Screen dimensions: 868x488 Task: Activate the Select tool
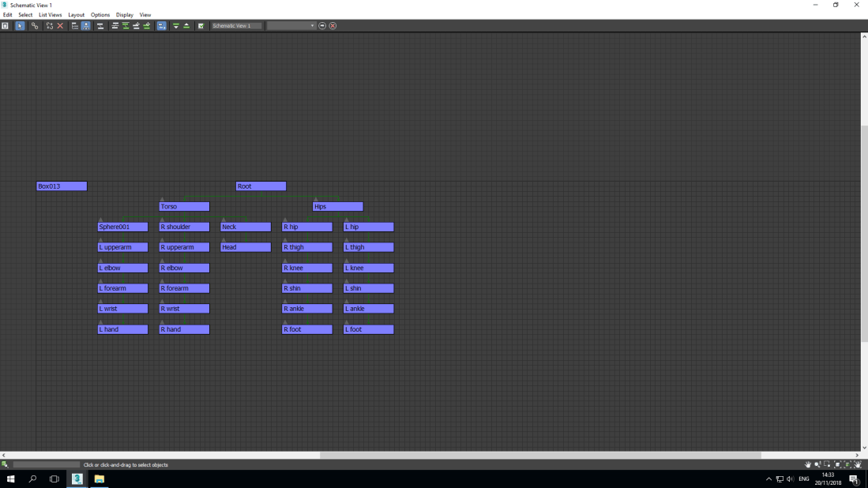click(x=20, y=25)
